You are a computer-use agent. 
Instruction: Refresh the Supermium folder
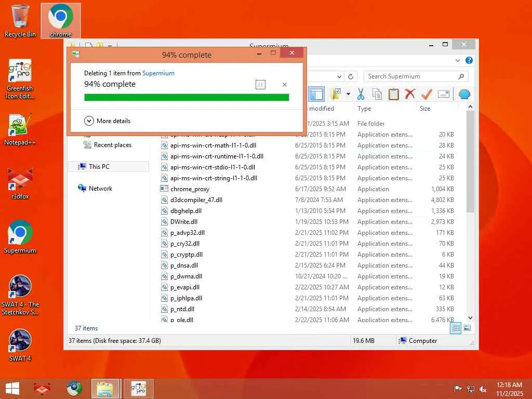[351, 77]
